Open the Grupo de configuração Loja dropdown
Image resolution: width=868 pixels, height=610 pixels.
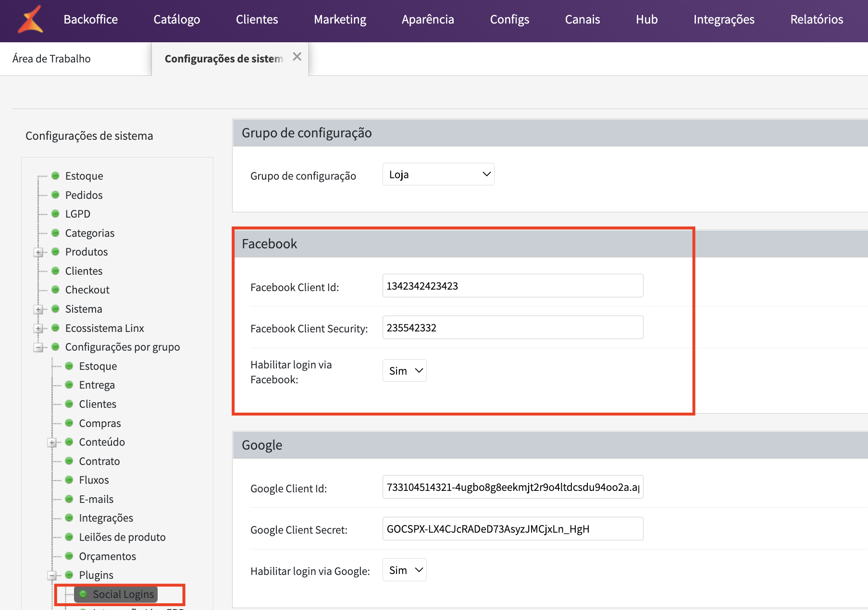click(438, 174)
